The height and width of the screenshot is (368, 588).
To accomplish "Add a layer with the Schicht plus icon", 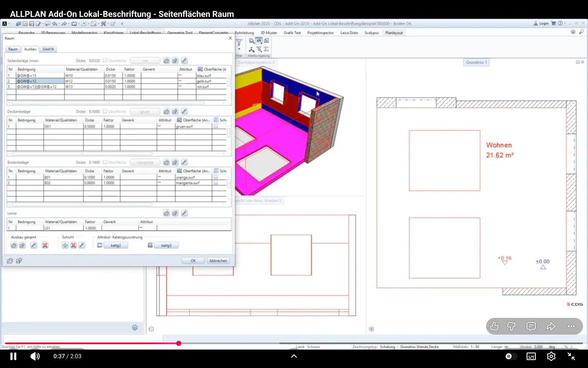I will [65, 245].
